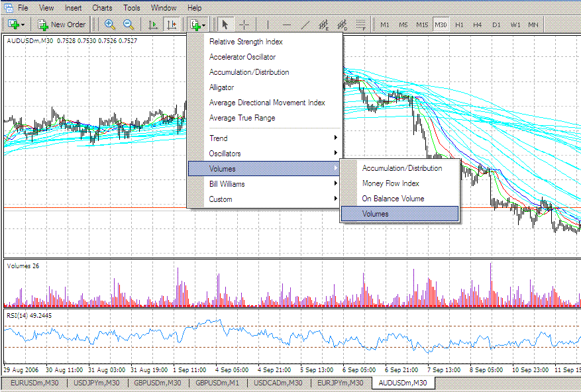Switch to EURUSDm,M30 chart tab
The width and height of the screenshot is (581, 392).
click(34, 383)
